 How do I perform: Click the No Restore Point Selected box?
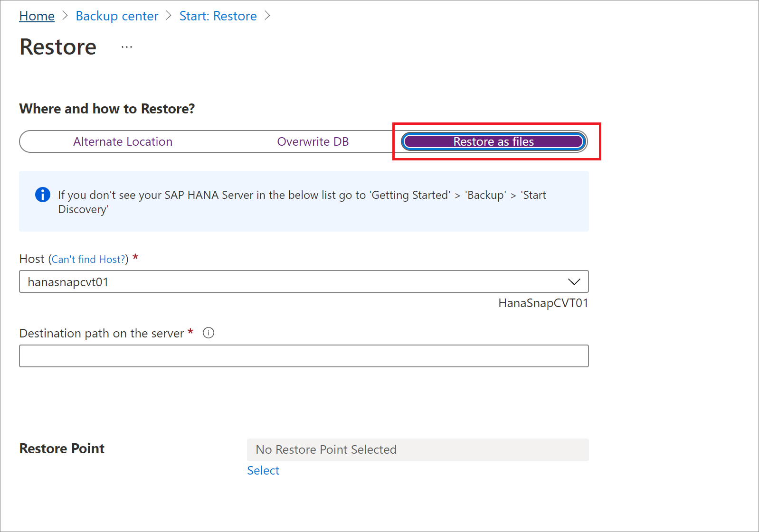pos(418,449)
